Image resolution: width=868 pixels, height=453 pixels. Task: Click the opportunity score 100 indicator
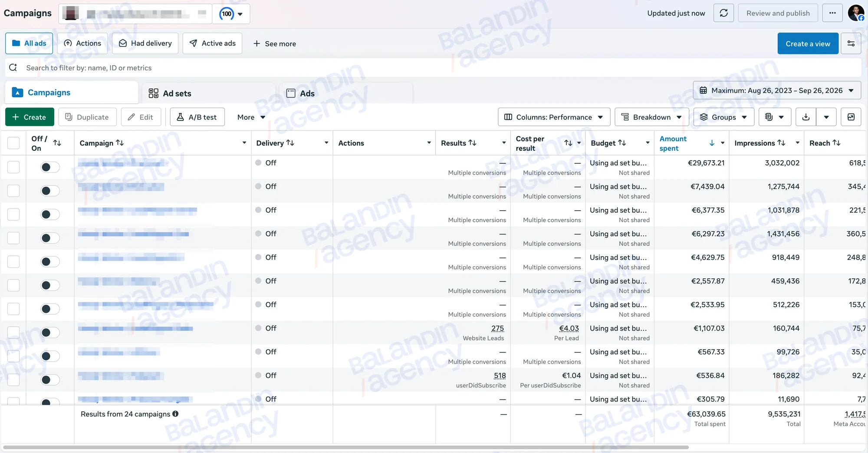tap(231, 13)
